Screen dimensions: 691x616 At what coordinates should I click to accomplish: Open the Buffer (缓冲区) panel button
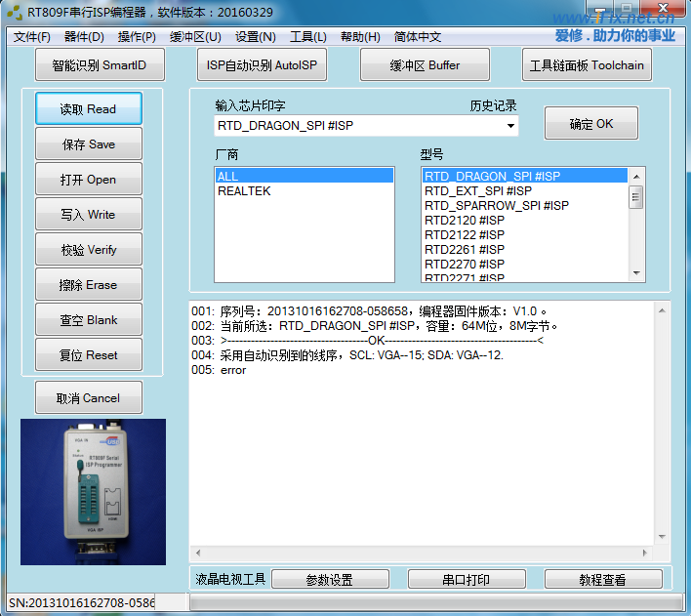click(x=425, y=65)
